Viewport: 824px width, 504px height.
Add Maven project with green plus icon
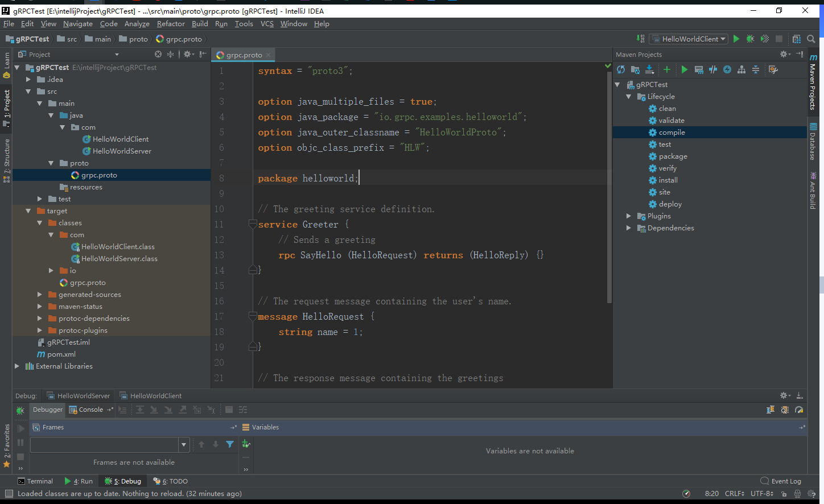[667, 69]
